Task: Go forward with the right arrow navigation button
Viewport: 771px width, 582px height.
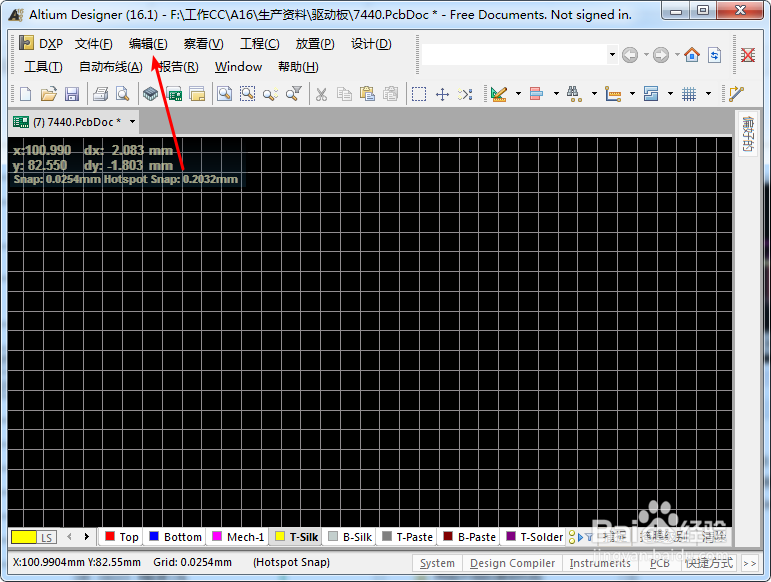Action: pyautogui.click(x=661, y=55)
